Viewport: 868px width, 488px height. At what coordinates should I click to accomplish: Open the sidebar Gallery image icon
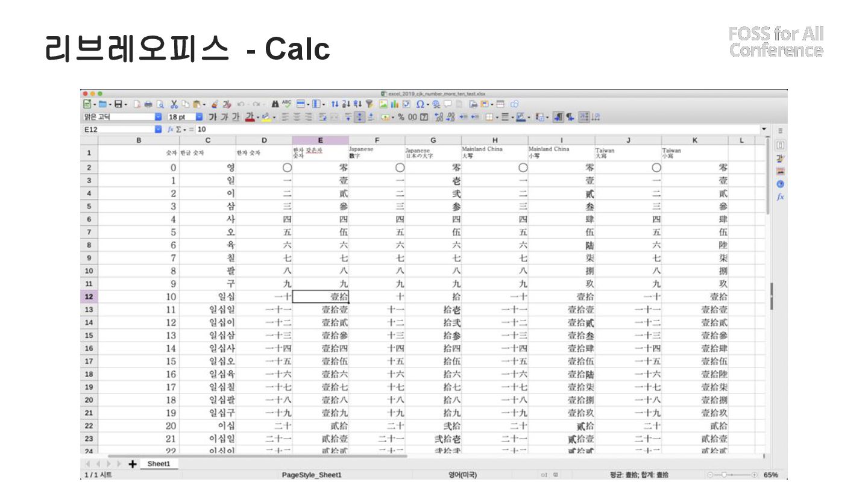tap(780, 171)
